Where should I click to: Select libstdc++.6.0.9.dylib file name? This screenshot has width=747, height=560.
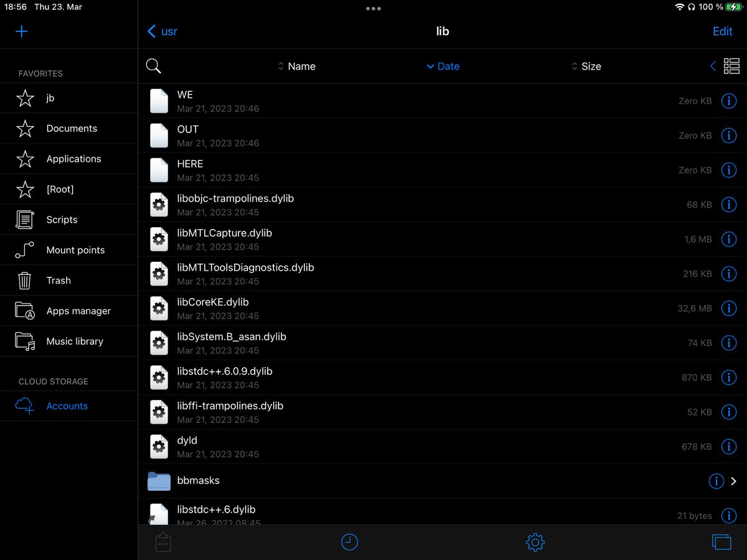(x=225, y=371)
